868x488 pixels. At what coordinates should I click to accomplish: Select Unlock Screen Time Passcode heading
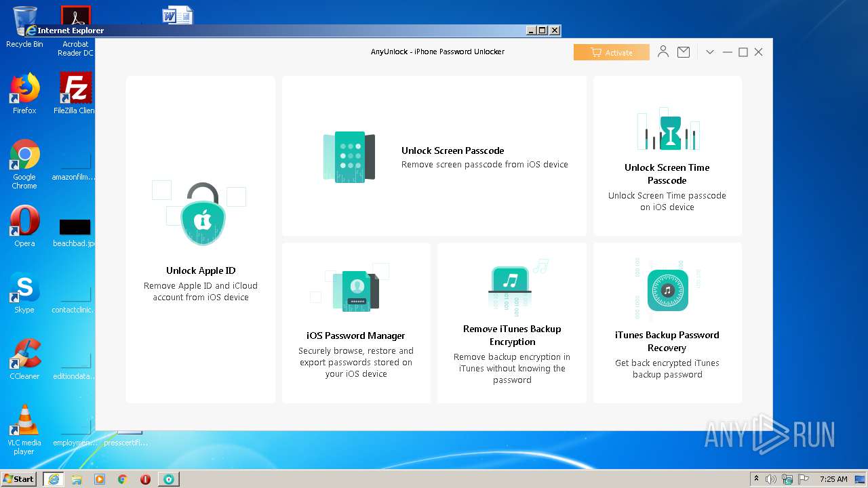coord(667,174)
